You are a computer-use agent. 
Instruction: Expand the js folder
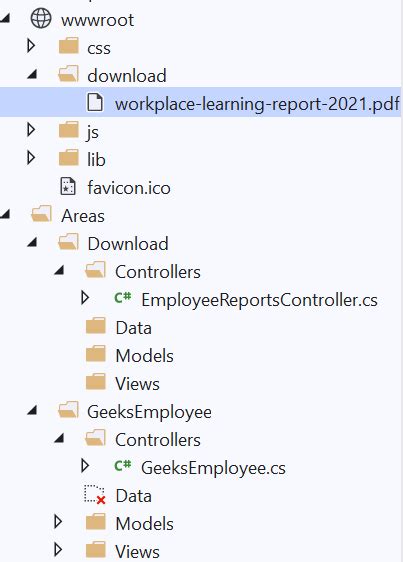(x=31, y=129)
